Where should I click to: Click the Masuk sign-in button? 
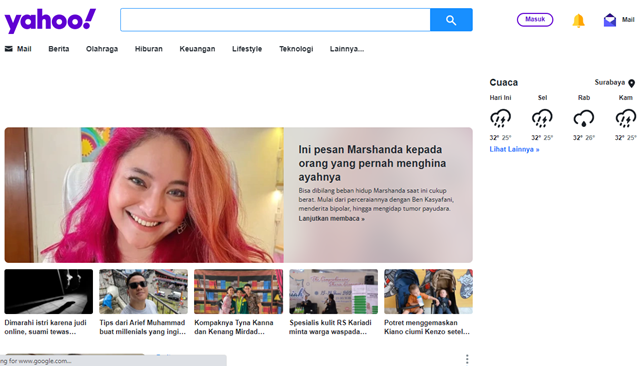(x=535, y=20)
